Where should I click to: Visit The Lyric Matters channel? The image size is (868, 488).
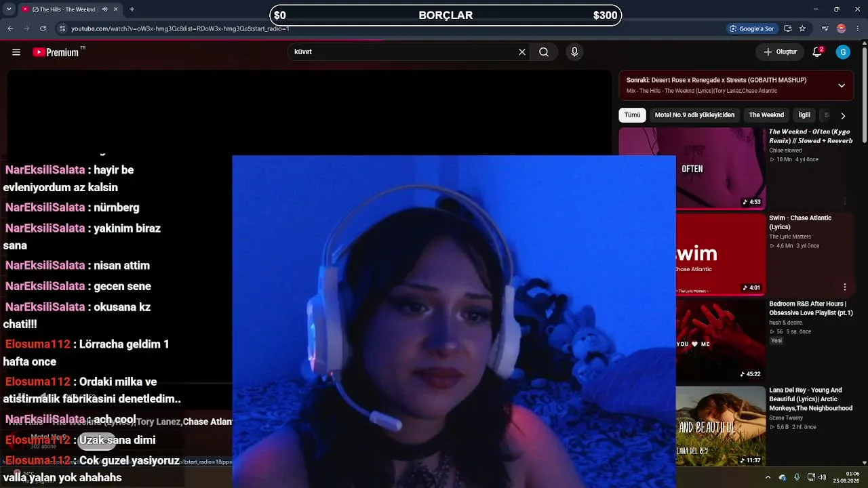click(x=790, y=237)
